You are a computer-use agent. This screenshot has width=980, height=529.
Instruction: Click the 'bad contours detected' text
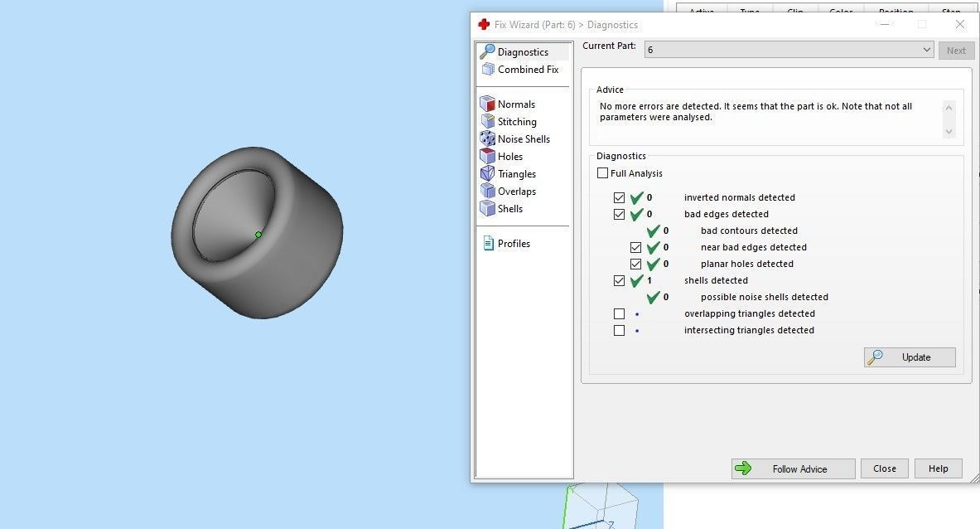pyautogui.click(x=749, y=231)
